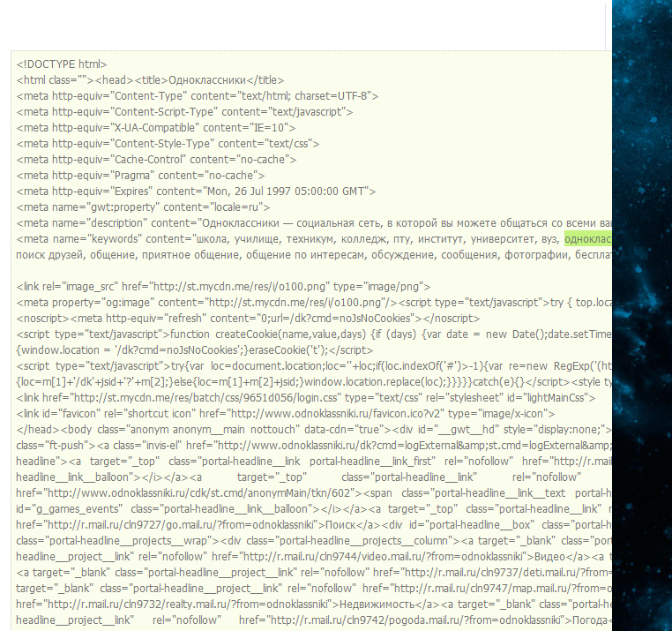Click the realty.mail.ru "Недвижимость" line
Viewport: 672px width, 631px height.
[314, 604]
